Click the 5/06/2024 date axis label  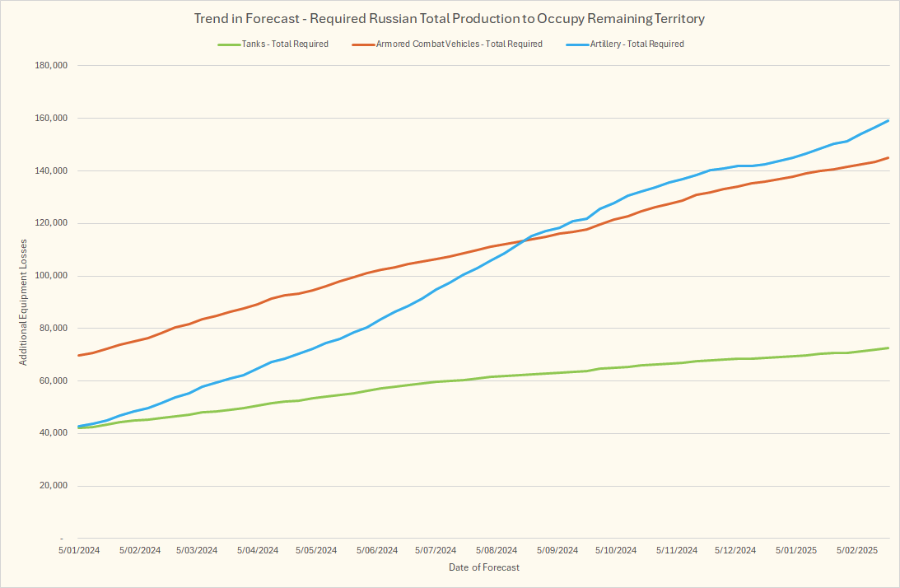[376, 549]
